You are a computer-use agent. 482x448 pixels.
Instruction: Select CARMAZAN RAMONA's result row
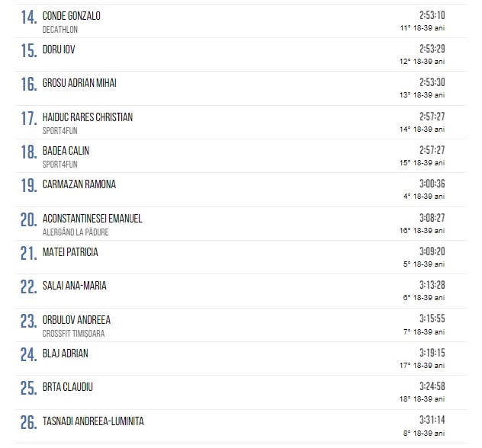pos(79,184)
